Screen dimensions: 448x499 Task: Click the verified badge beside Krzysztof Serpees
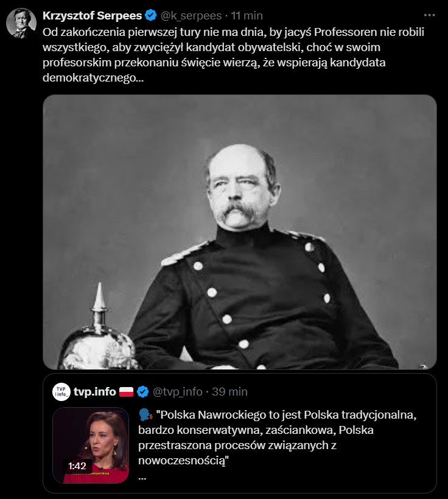point(150,15)
